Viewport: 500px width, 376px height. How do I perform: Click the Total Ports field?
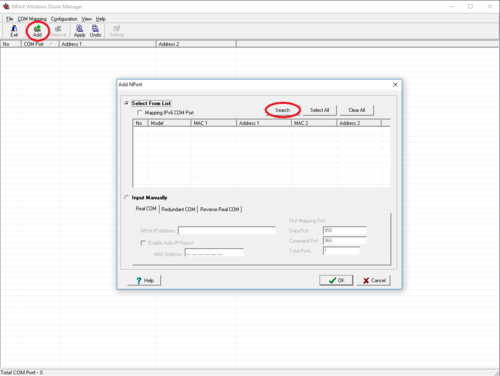click(341, 251)
